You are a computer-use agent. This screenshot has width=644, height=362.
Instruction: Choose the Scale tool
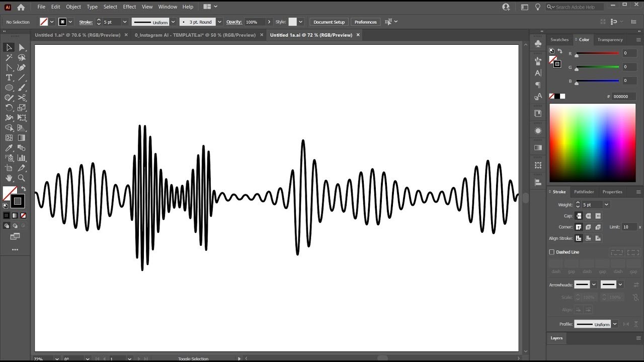coord(22,108)
